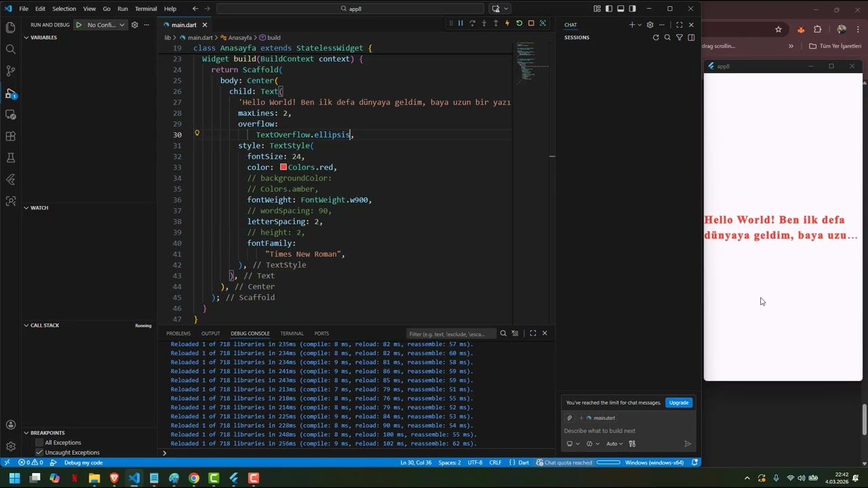Pause the debug session
This screenshot has height=488, width=868.
[460, 23]
